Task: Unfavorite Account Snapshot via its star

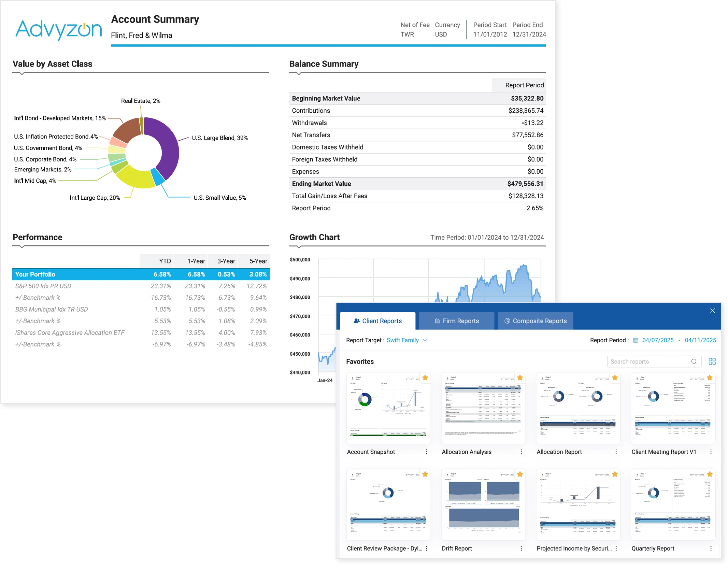Action: [x=425, y=378]
